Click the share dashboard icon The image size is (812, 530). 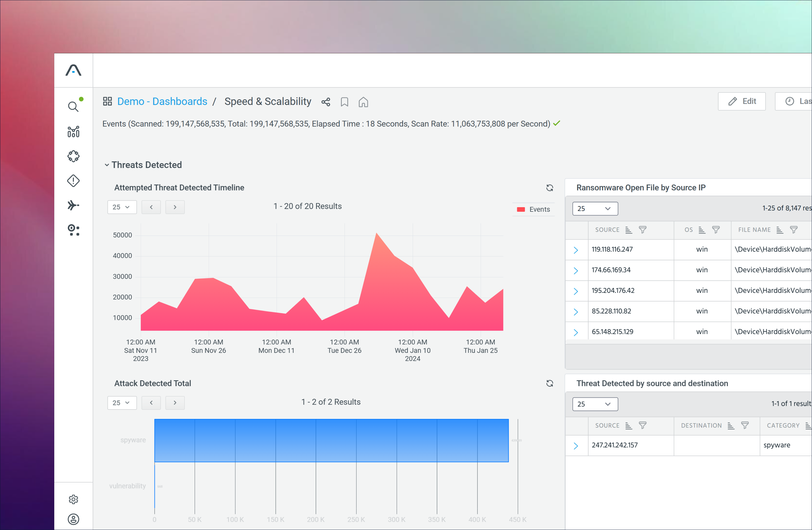pyautogui.click(x=326, y=102)
